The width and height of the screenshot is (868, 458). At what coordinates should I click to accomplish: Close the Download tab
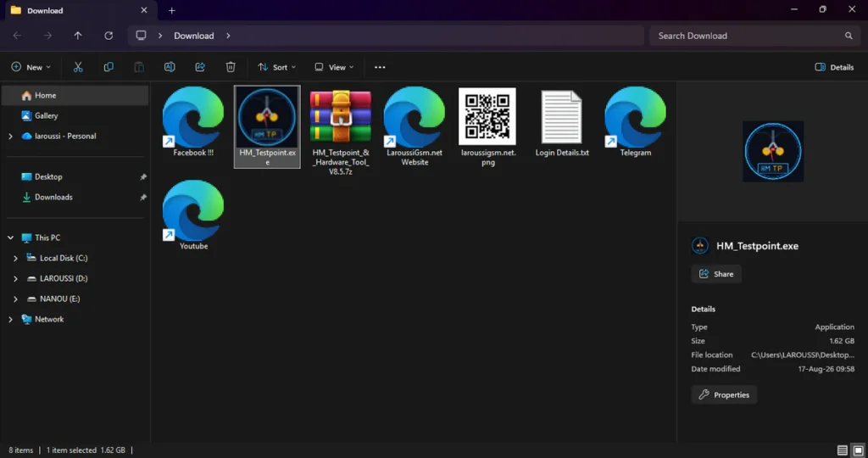pyautogui.click(x=144, y=10)
